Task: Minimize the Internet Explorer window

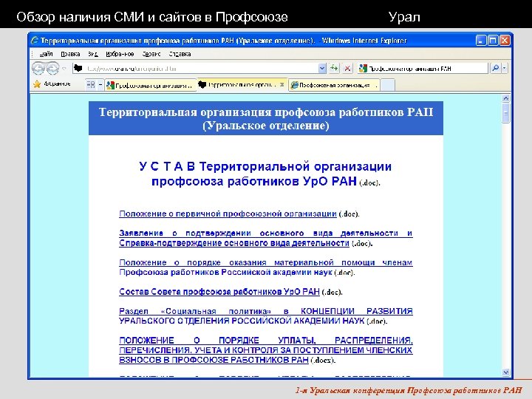Action: click(x=481, y=41)
